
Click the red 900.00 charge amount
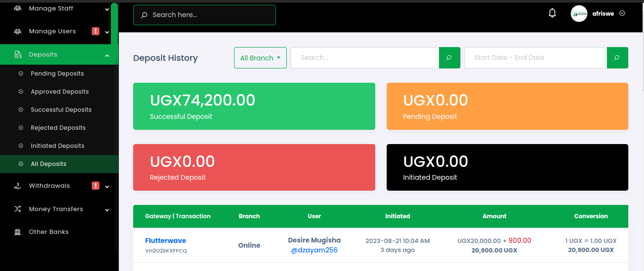[x=520, y=241]
